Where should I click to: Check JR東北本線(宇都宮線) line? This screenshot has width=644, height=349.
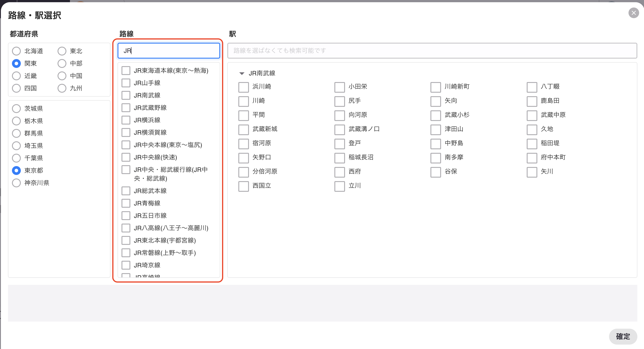(x=126, y=240)
